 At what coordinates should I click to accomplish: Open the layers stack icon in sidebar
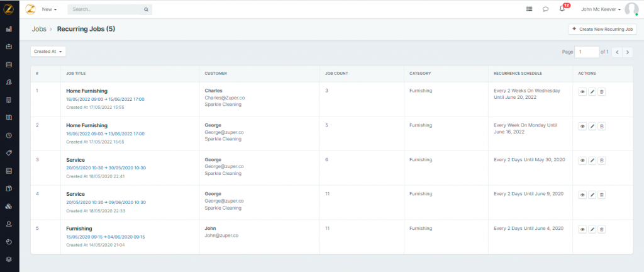click(9, 259)
